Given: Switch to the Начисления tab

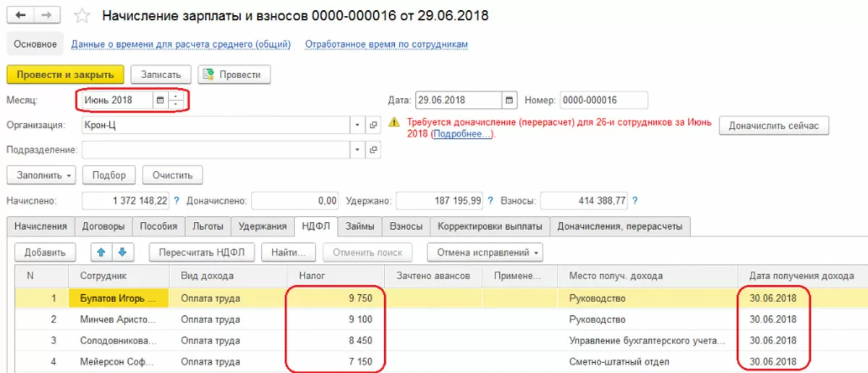Looking at the screenshot, I should (x=41, y=226).
